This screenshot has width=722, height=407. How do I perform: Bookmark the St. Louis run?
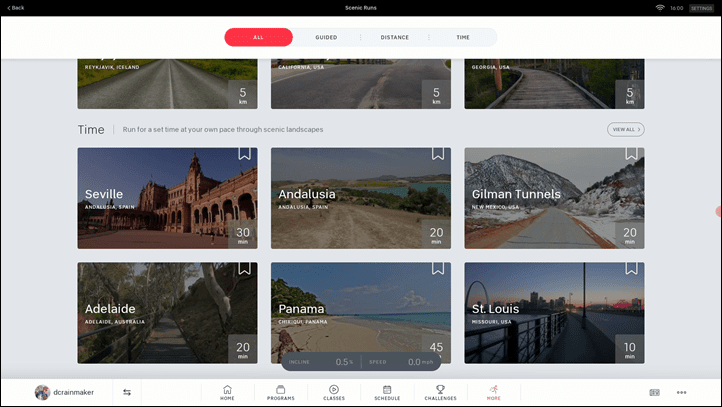click(x=631, y=268)
